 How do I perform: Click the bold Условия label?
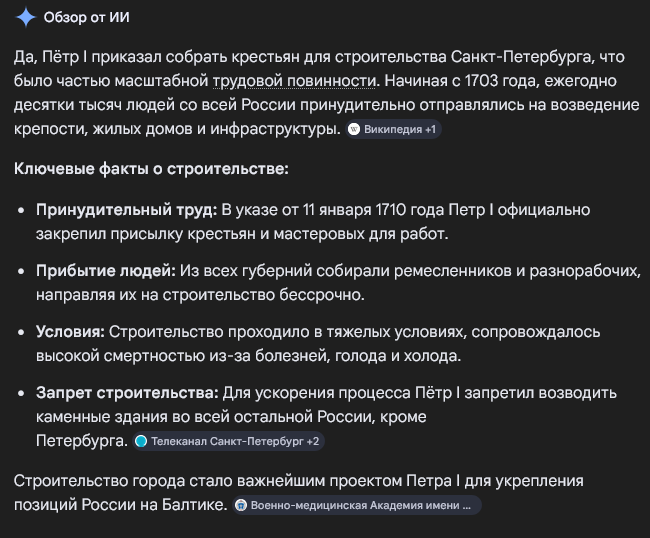(70, 331)
